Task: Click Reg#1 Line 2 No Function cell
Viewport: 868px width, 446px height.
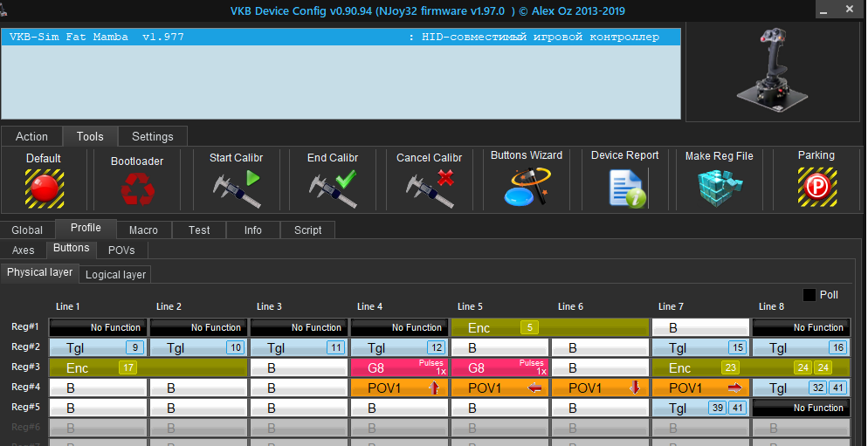Action: tap(199, 327)
